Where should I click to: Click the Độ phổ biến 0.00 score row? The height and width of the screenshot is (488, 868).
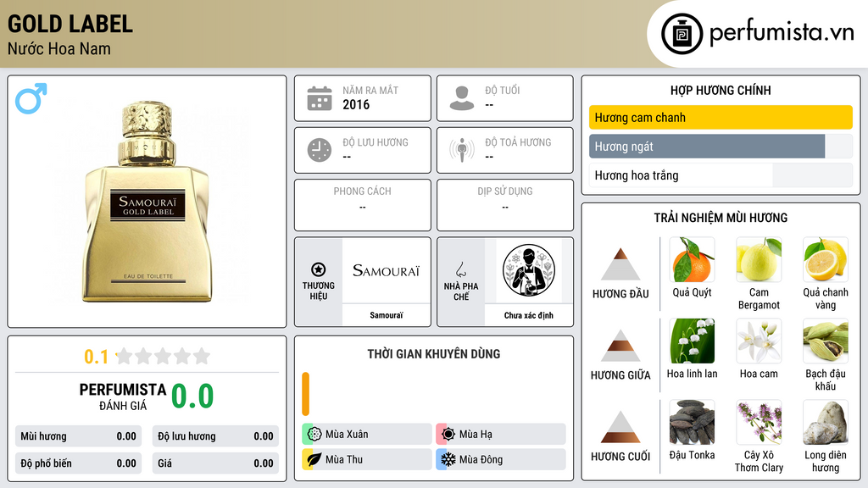pos(78,463)
